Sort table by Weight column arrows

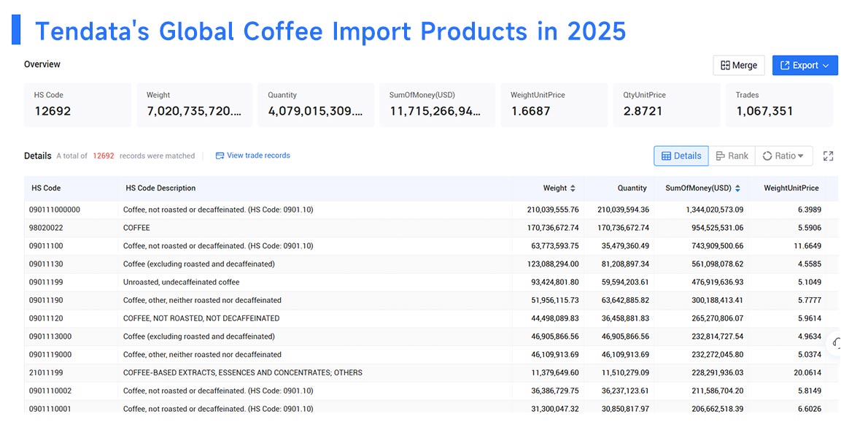click(x=573, y=188)
